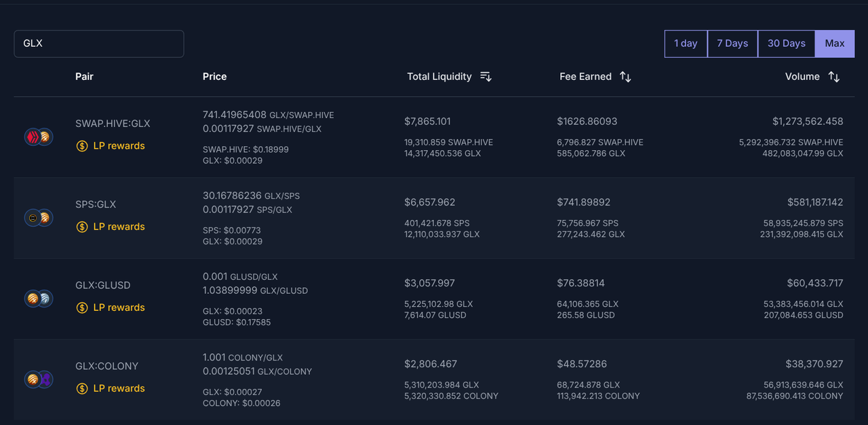
Task: Click the dollar coin icon in GLX:COLONY row
Action: tap(82, 388)
